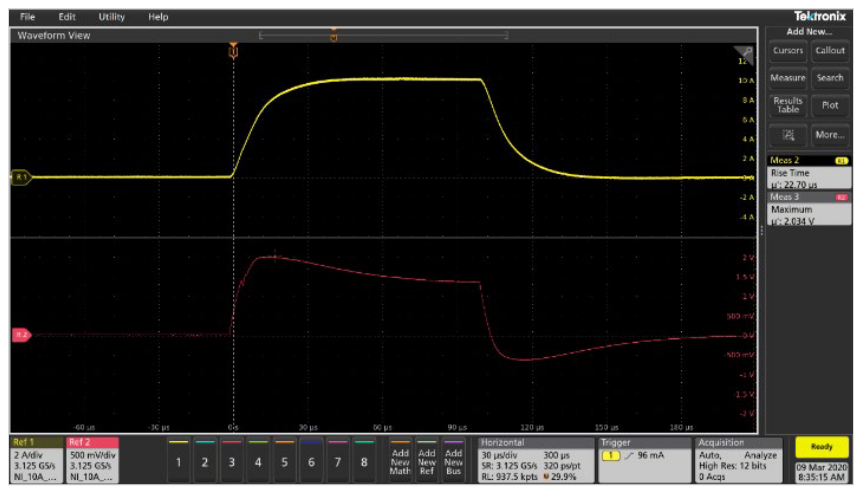Open the Horizontal settings badge
This screenshot has height=493, width=861.
pyautogui.click(x=536, y=460)
